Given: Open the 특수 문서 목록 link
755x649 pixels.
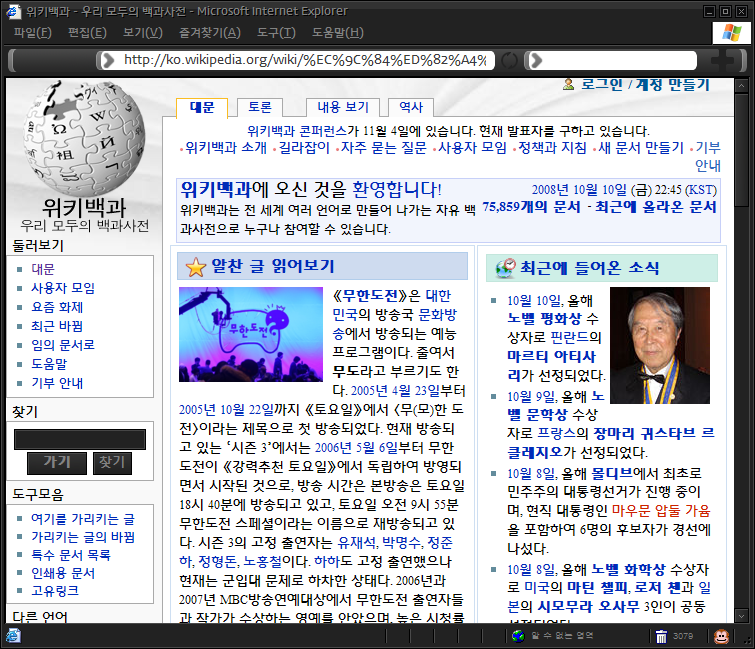Looking at the screenshot, I should click(x=71, y=555).
